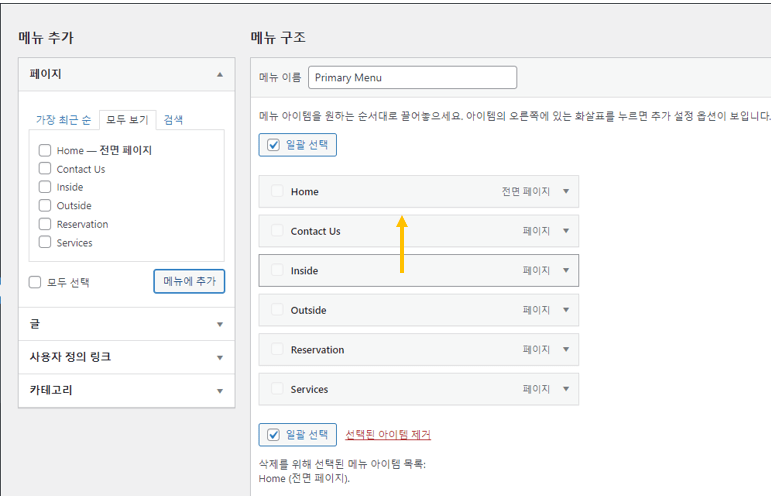Select the Home menu item checkbox
The image size is (771, 498).
(x=277, y=191)
